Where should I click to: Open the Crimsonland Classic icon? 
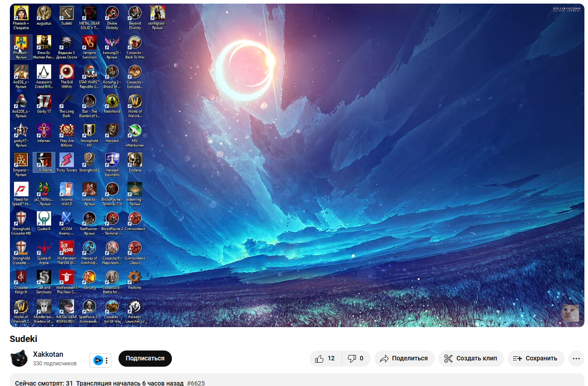(x=135, y=253)
